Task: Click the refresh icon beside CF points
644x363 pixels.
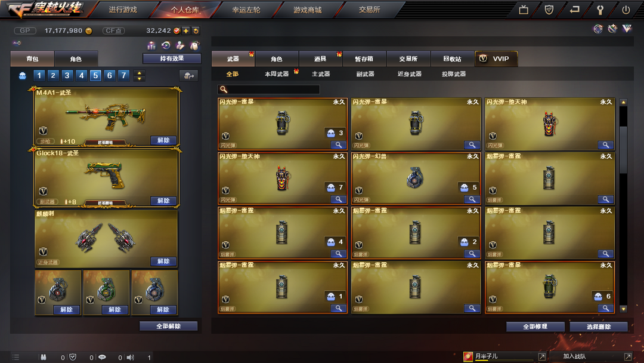Action: (x=196, y=31)
